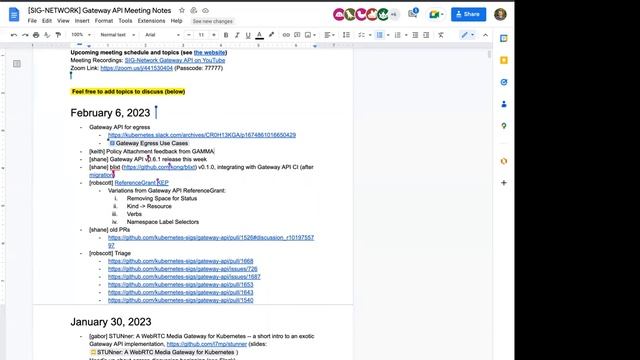The image size is (640, 360).
Task: Toggle bold formatting
Action: tap(226, 35)
